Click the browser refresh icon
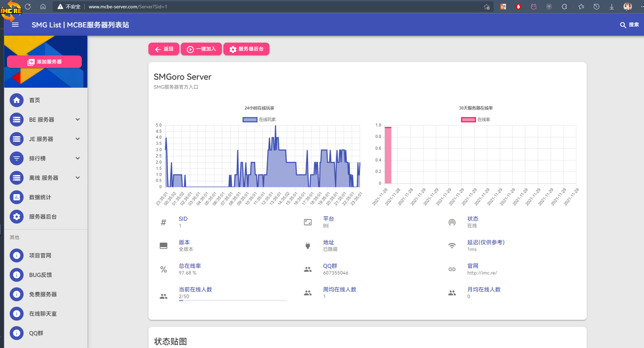The image size is (644, 348). tap(28, 7)
